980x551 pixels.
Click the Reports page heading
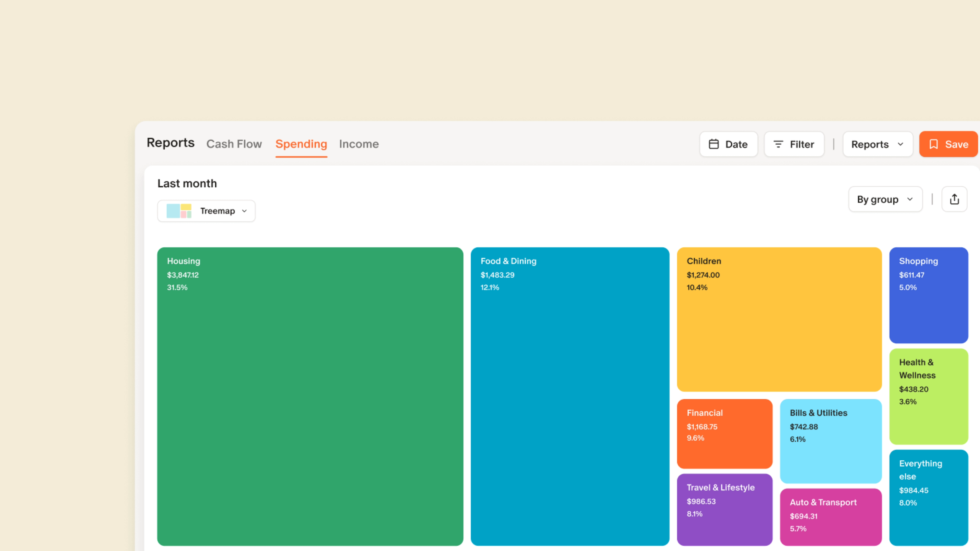click(170, 143)
